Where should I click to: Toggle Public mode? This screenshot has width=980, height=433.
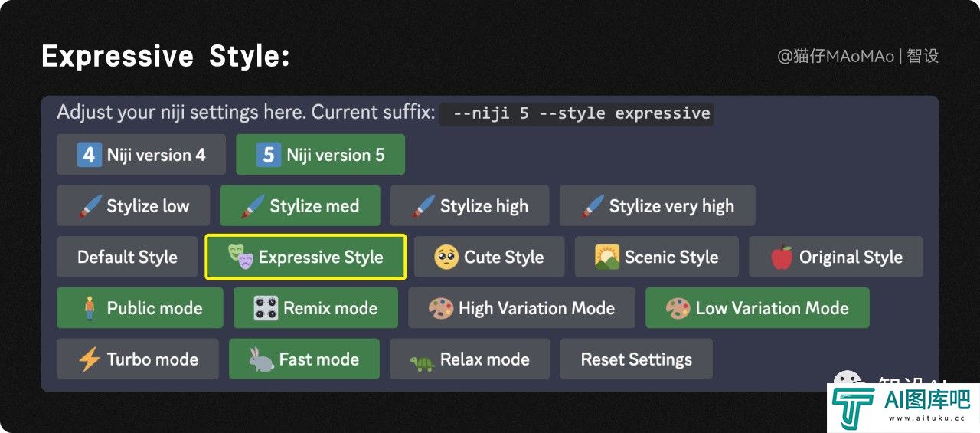(x=140, y=308)
